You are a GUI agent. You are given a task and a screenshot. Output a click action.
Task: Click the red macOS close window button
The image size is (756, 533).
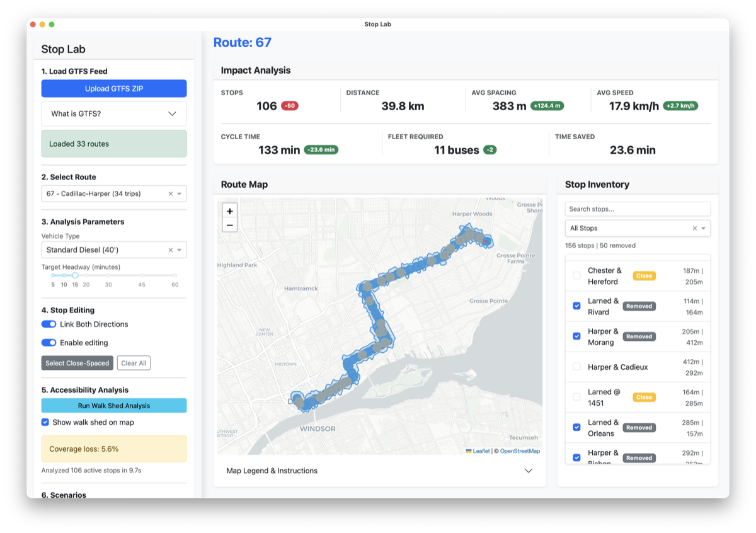point(33,25)
